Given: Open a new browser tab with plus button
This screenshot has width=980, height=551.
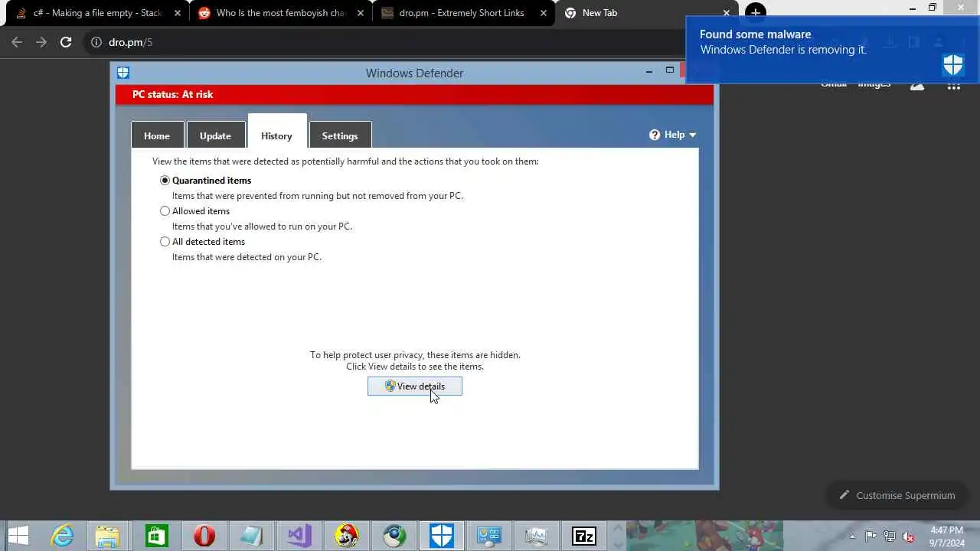Looking at the screenshot, I should pos(755,13).
